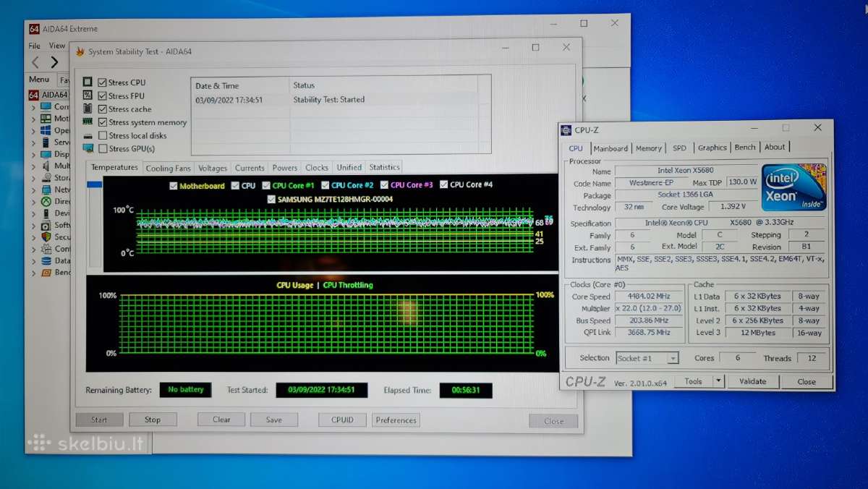Select the Server icon in the tree
The image size is (868, 489).
46,143
